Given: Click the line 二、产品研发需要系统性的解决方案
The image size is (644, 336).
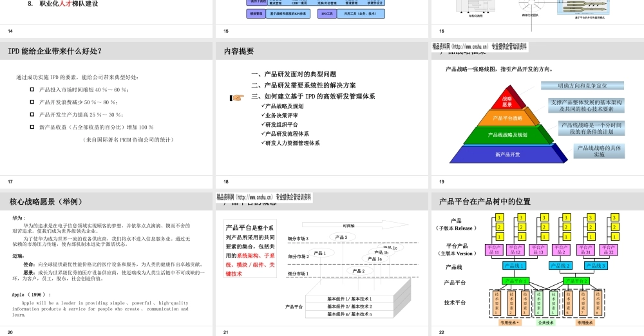Looking at the screenshot, I should [303, 85].
